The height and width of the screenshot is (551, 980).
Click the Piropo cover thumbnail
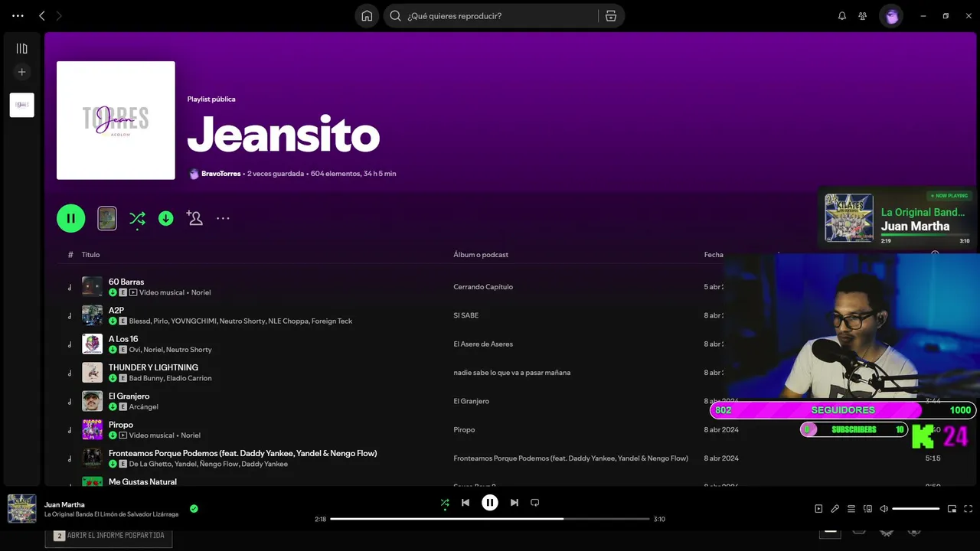point(92,429)
